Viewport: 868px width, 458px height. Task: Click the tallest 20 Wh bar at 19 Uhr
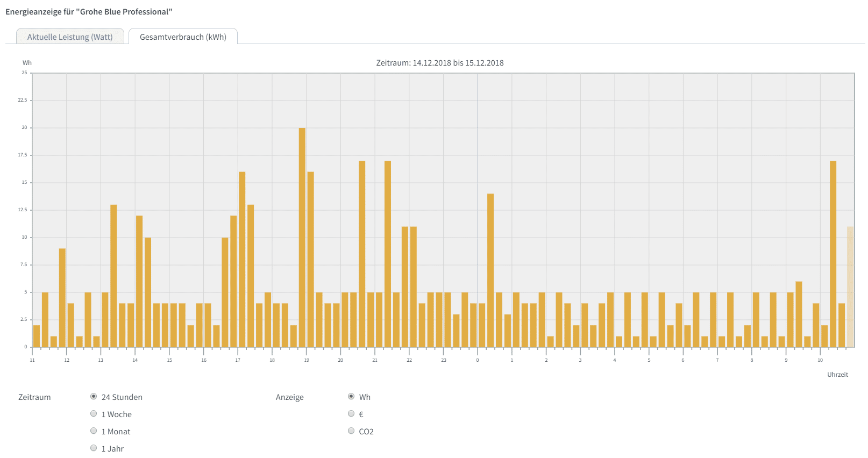tap(302, 237)
